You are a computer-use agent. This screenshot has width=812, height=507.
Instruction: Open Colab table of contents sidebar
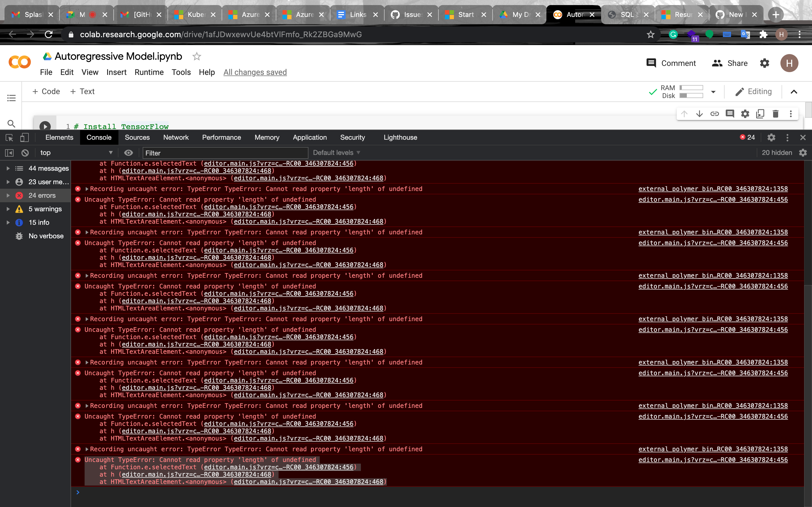pos(11,98)
